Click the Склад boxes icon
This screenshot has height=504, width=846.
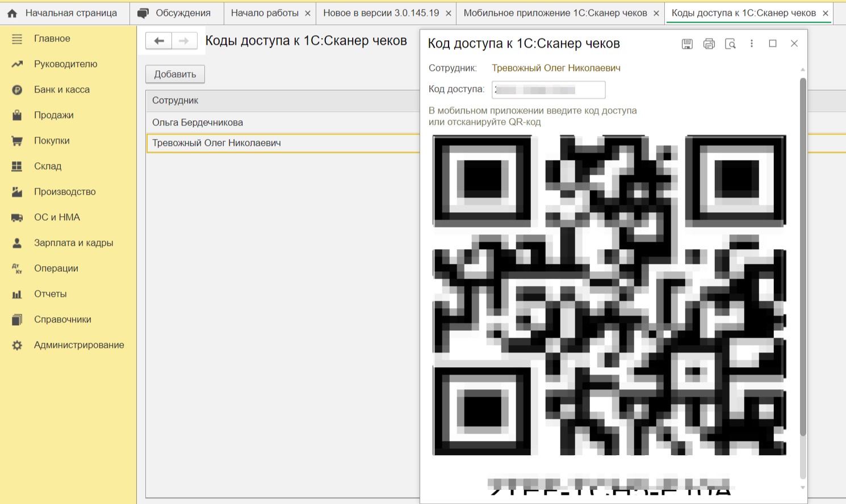point(17,166)
